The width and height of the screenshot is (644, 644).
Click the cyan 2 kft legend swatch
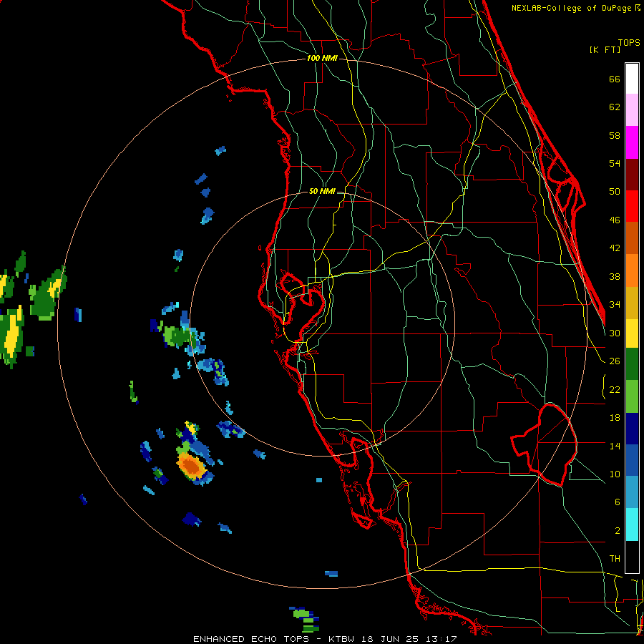(632, 525)
